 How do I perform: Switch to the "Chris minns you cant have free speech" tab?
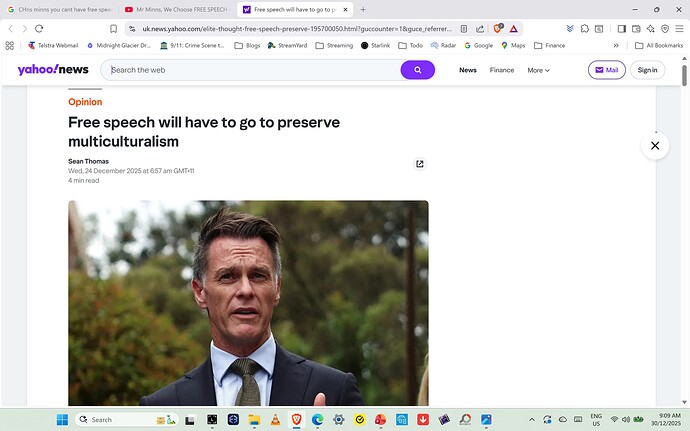[x=61, y=9]
